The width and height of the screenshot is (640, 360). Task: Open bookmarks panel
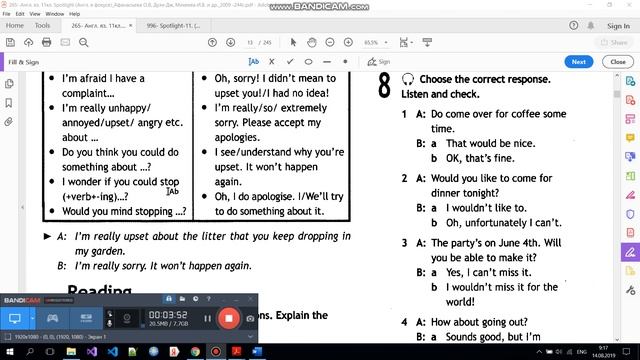pos(9,102)
